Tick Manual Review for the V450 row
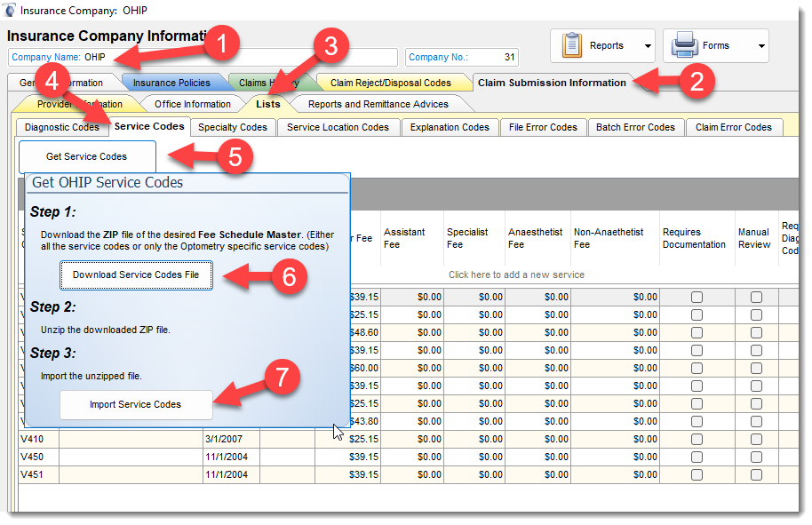 pyautogui.click(x=757, y=457)
